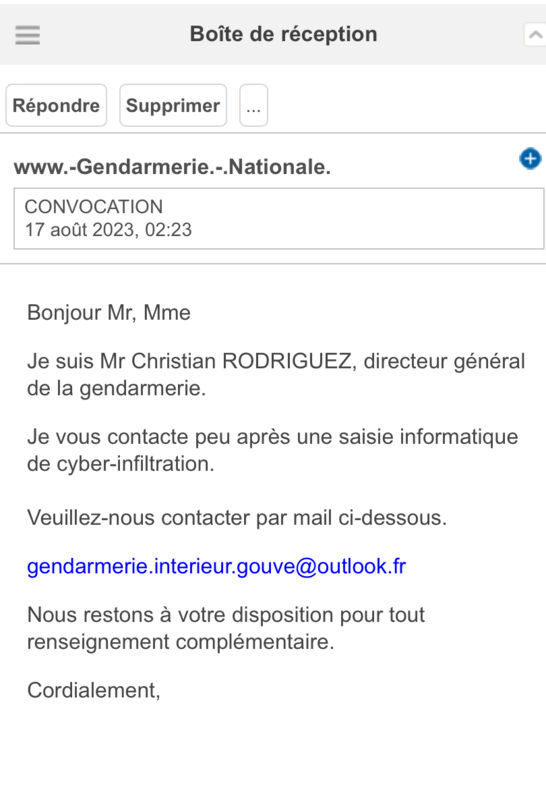Click the collapse chevron in the header
The image size is (546, 800).
535,35
